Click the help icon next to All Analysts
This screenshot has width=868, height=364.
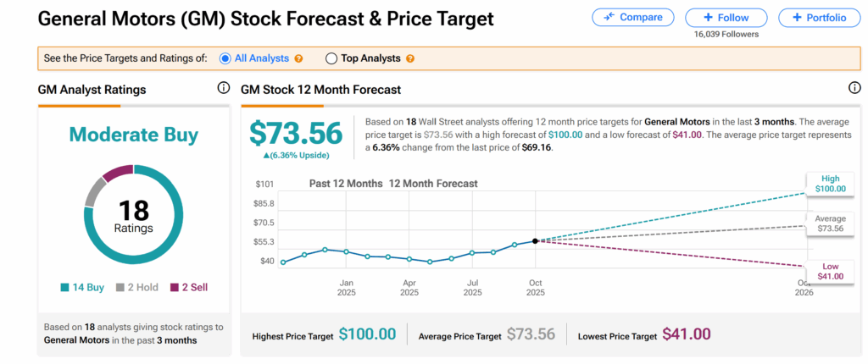coord(298,58)
